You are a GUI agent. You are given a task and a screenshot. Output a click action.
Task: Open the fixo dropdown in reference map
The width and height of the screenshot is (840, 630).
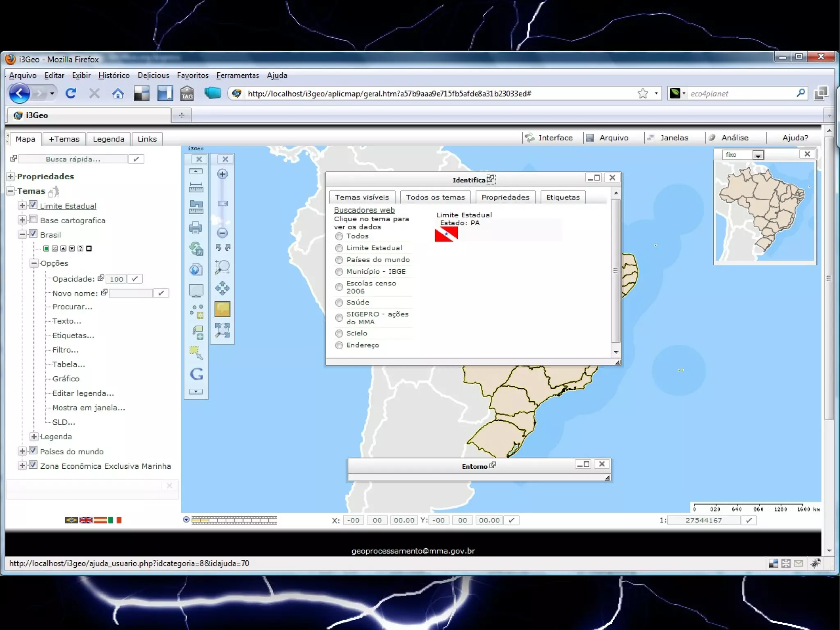(758, 155)
